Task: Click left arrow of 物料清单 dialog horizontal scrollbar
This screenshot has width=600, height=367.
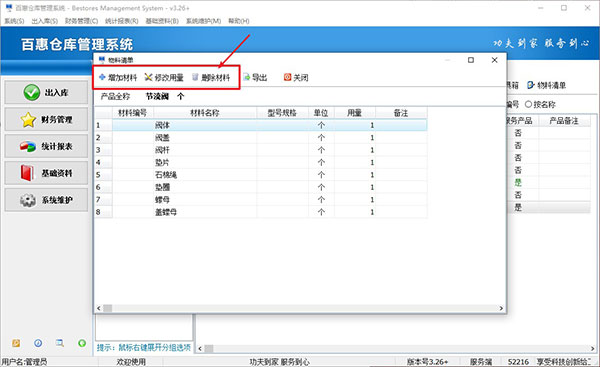Action: [x=99, y=308]
